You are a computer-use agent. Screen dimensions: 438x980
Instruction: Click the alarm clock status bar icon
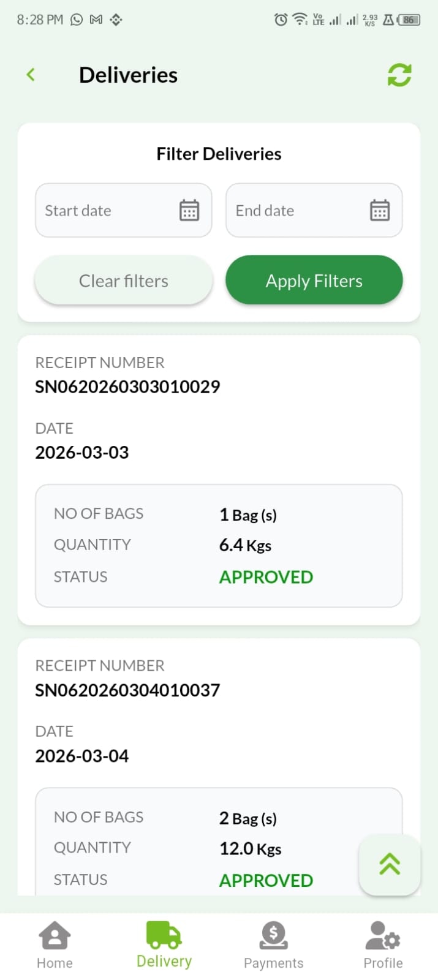click(281, 19)
